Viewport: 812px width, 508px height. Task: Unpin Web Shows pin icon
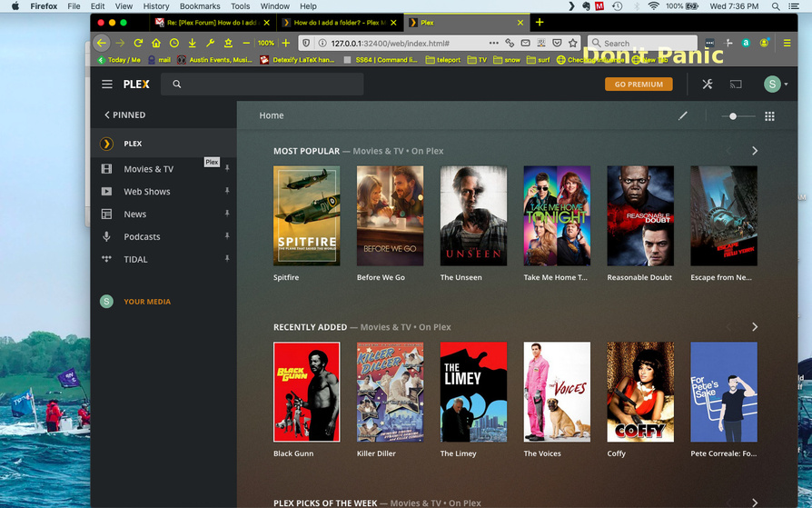227,191
